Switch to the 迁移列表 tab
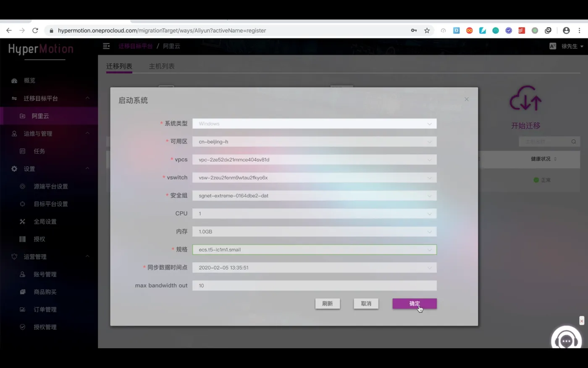This screenshot has width=588, height=368. [x=119, y=66]
